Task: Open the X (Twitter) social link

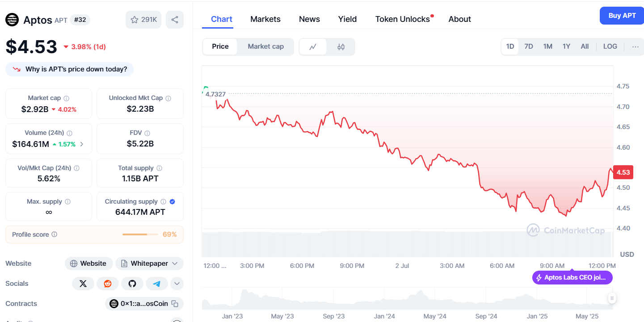Action: coord(83,284)
